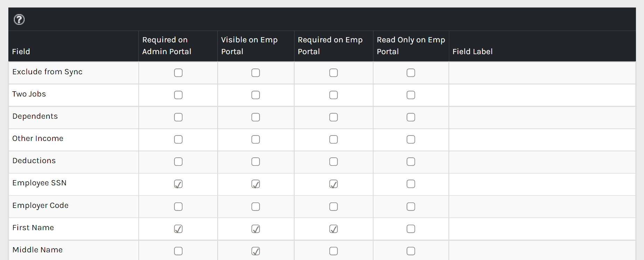Viewport: 644px width, 260px height.
Task: Uncheck Required on Admin Portal for Employee SSN
Action: 178,184
